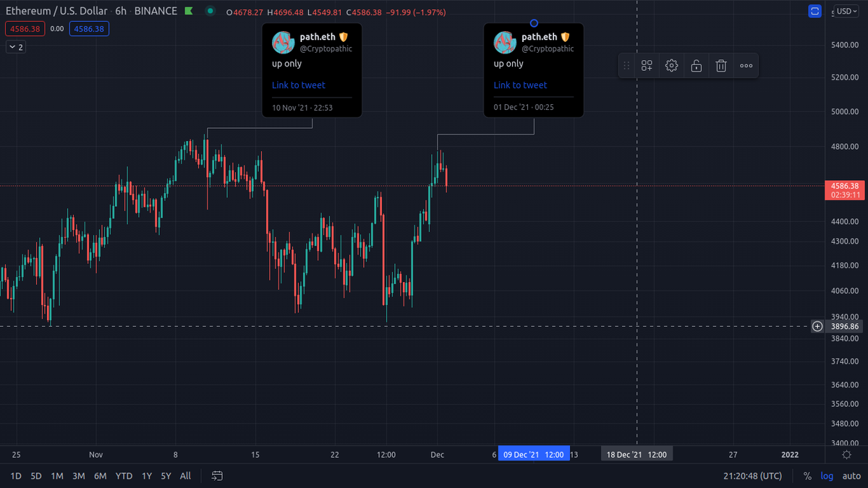The width and height of the screenshot is (868, 488).
Task: Click the green flag icon beside BINANCE
Action: tap(188, 12)
